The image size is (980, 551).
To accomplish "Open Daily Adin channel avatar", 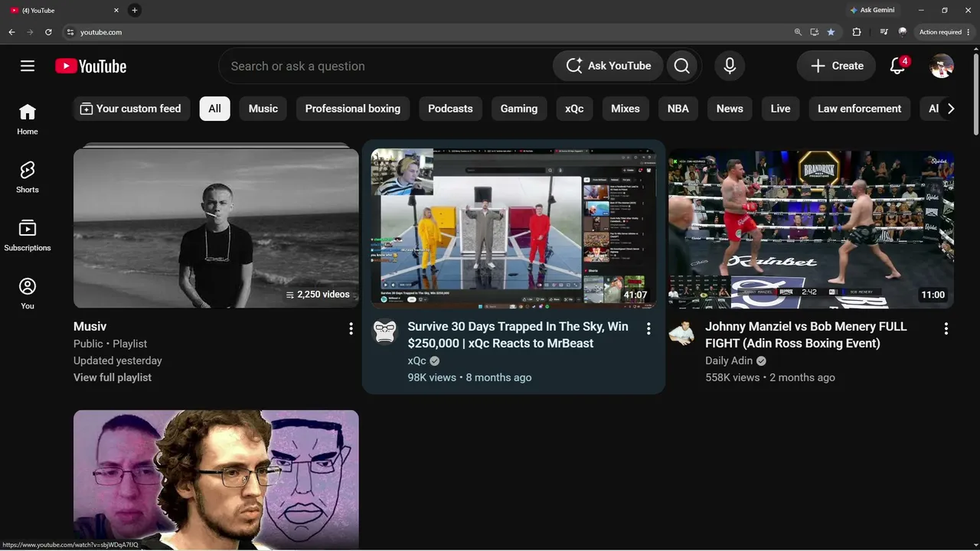I will point(682,332).
